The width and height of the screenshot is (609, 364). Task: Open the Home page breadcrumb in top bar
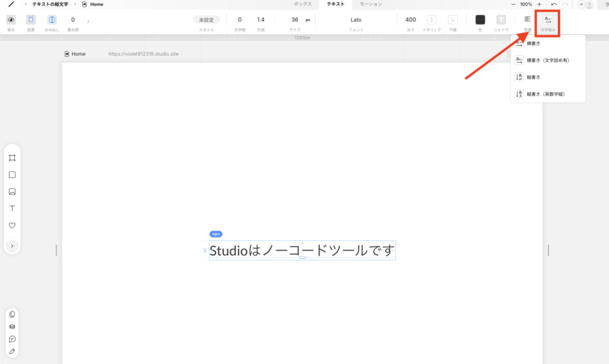click(93, 4)
